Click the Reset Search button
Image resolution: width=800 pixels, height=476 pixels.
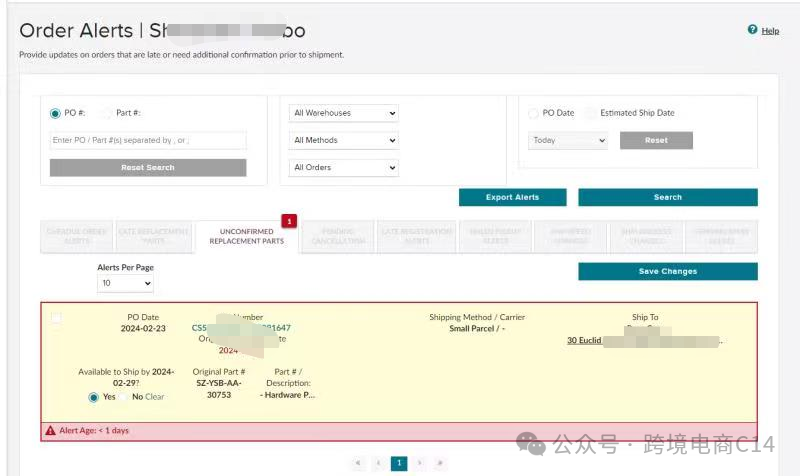pyautogui.click(x=148, y=167)
